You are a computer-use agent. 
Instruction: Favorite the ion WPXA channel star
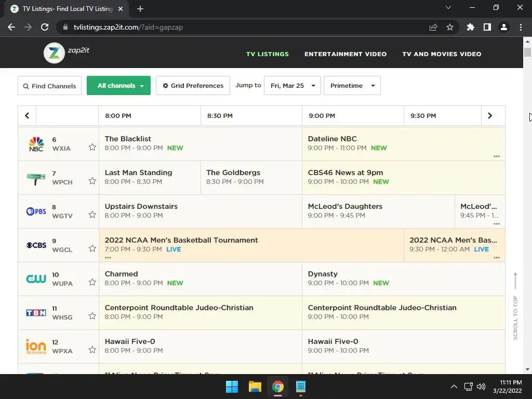[x=92, y=350]
